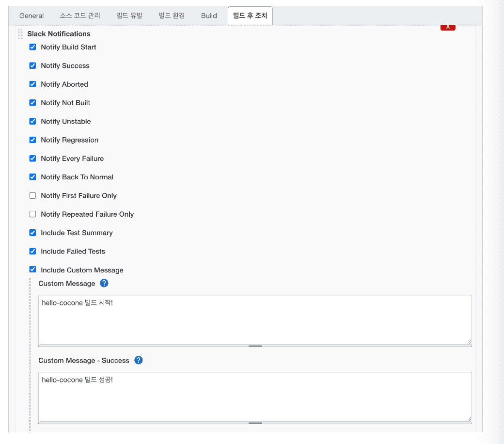This screenshot has width=504, height=444.
Task: Focus the Custom Message - Success text area
Action: (255, 396)
